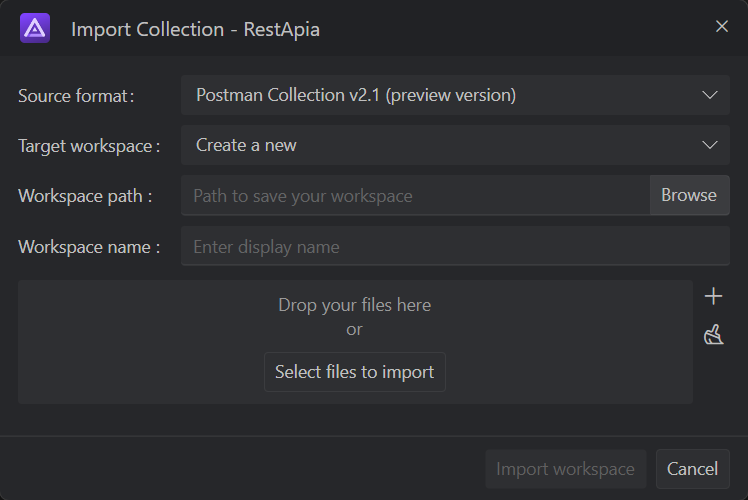
Task: Click the 'Workspace name' label
Action: (89, 247)
